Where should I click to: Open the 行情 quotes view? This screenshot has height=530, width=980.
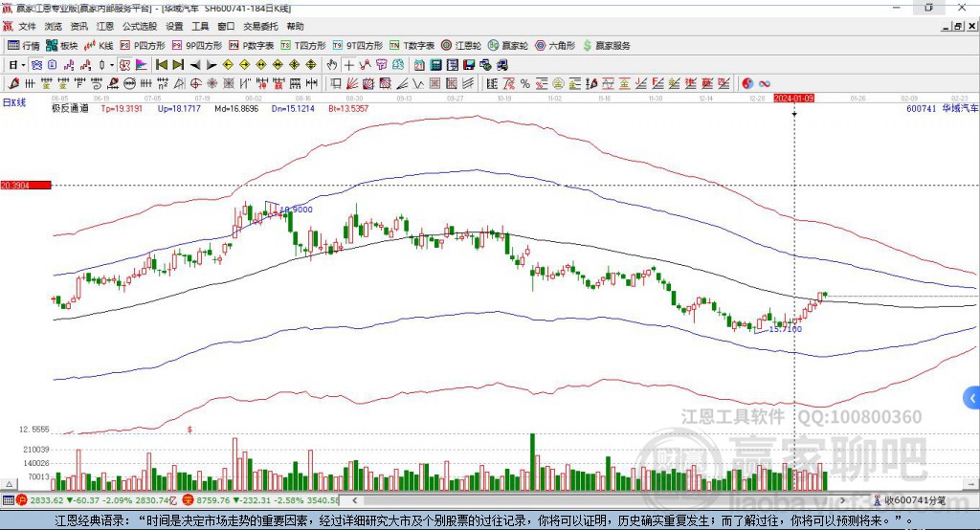24,46
